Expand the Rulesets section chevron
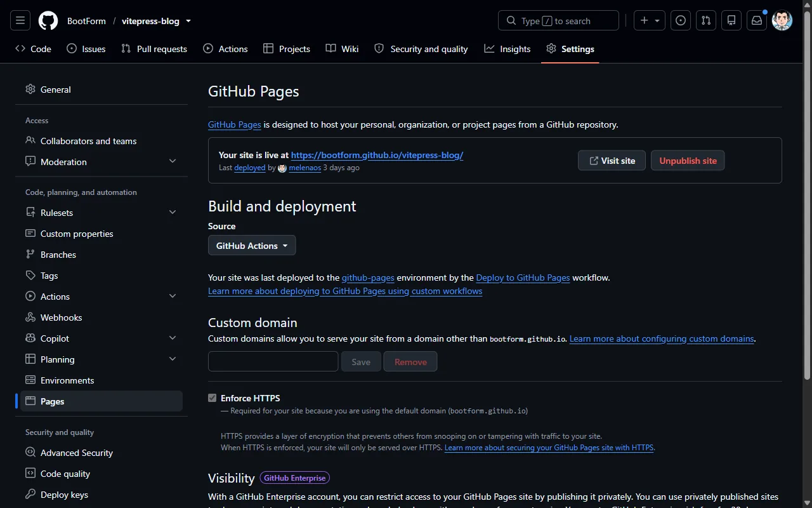Image resolution: width=812 pixels, height=508 pixels. click(173, 213)
